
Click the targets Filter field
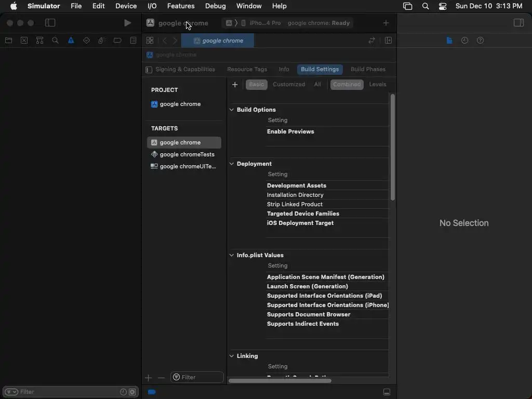(197, 377)
